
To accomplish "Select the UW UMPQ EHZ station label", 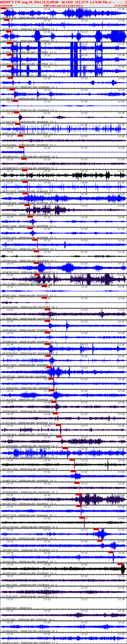I will 29,156.
